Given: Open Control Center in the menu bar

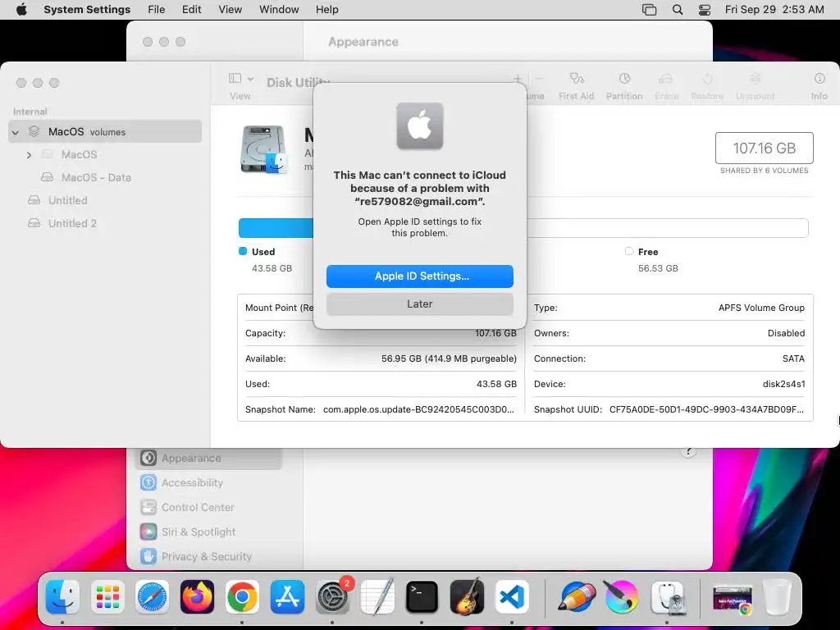Looking at the screenshot, I should point(705,10).
